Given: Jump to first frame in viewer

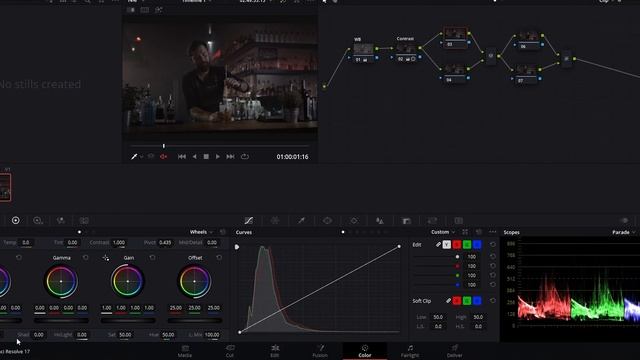Looking at the screenshot, I should (x=182, y=157).
